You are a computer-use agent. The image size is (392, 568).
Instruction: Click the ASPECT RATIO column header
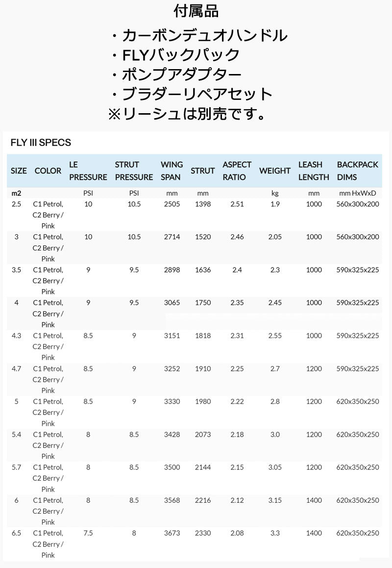(x=237, y=171)
